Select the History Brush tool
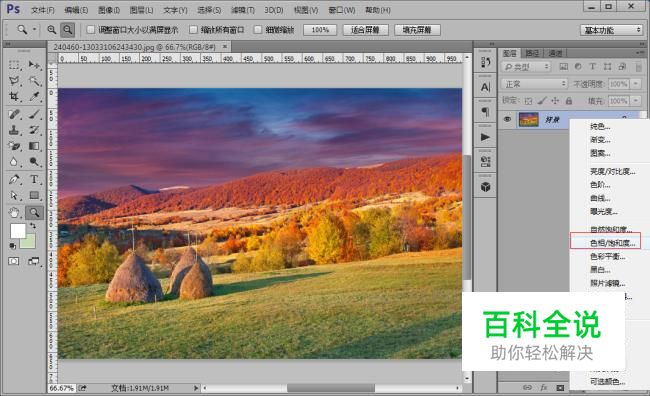 click(34, 130)
